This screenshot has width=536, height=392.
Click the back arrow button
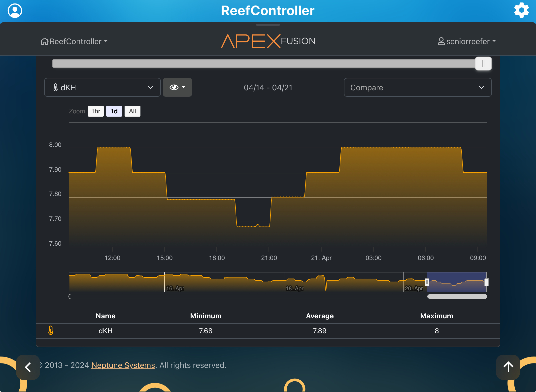pos(28,367)
